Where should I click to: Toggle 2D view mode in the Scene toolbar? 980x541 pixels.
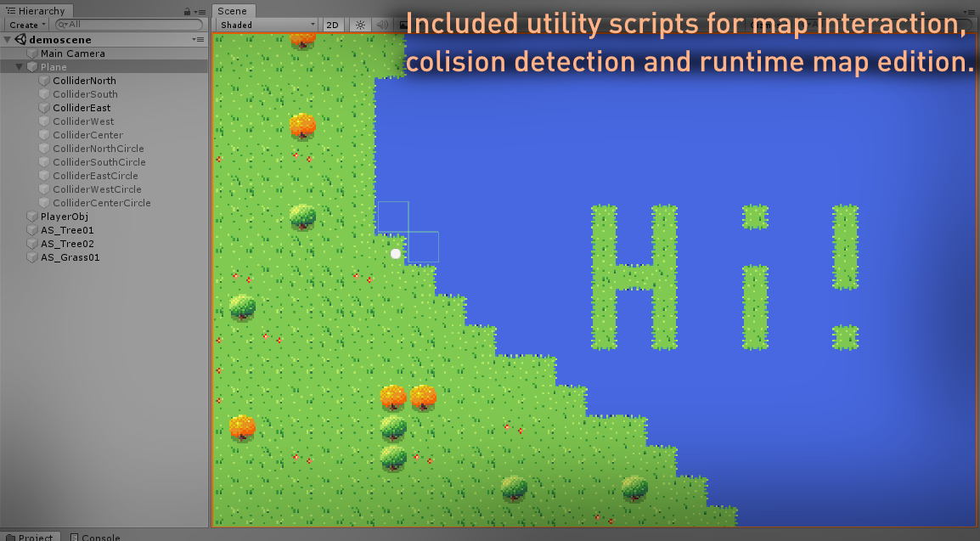point(334,25)
